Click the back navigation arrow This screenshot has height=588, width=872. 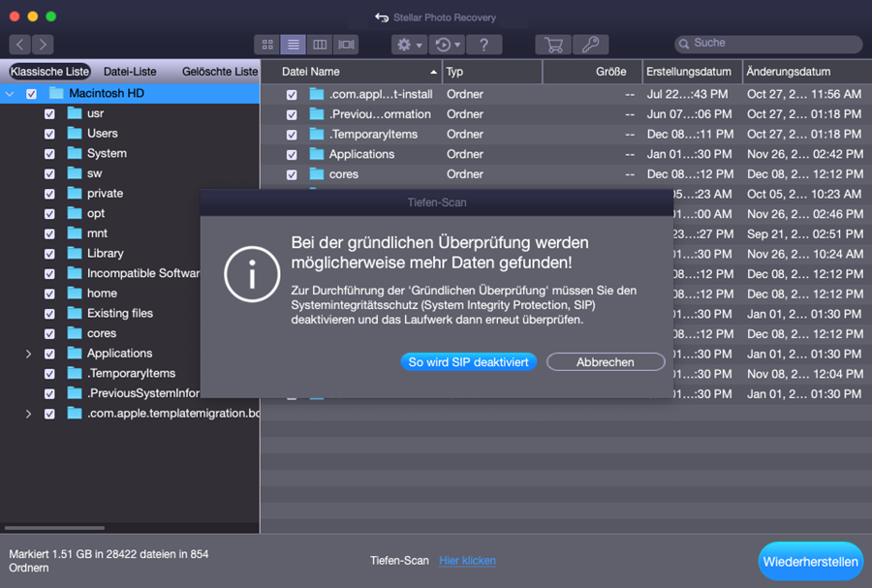[19, 45]
